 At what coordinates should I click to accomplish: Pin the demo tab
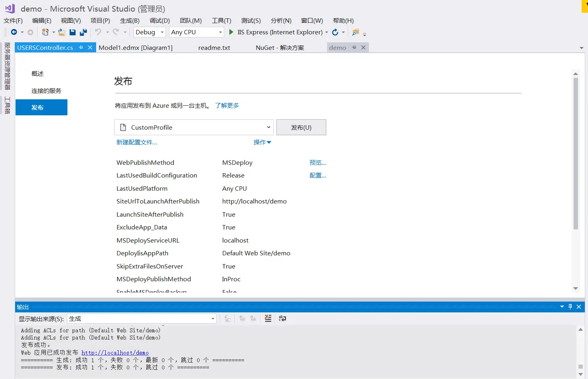coord(354,47)
